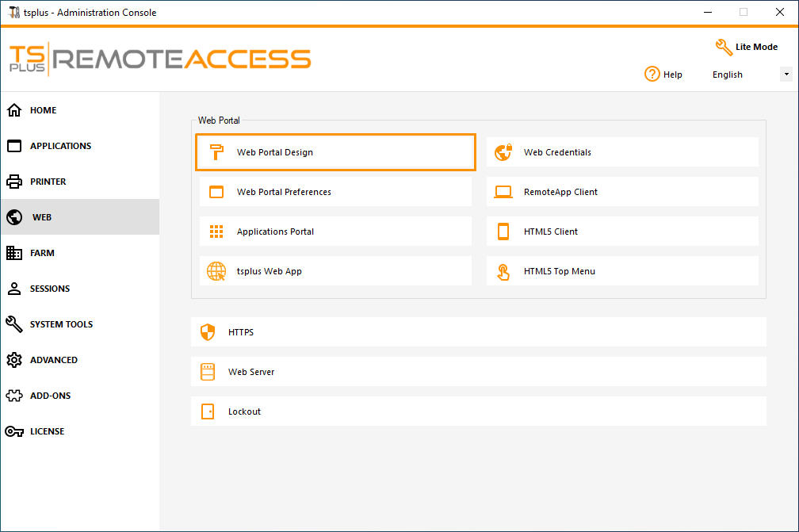The width and height of the screenshot is (799, 532).
Task: Click the Web Credentials globe-key icon
Action: coord(503,151)
